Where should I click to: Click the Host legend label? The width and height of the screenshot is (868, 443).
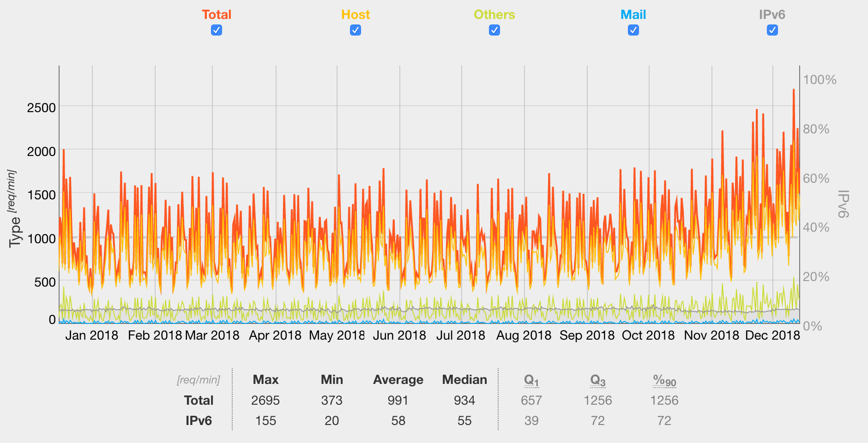pos(356,15)
